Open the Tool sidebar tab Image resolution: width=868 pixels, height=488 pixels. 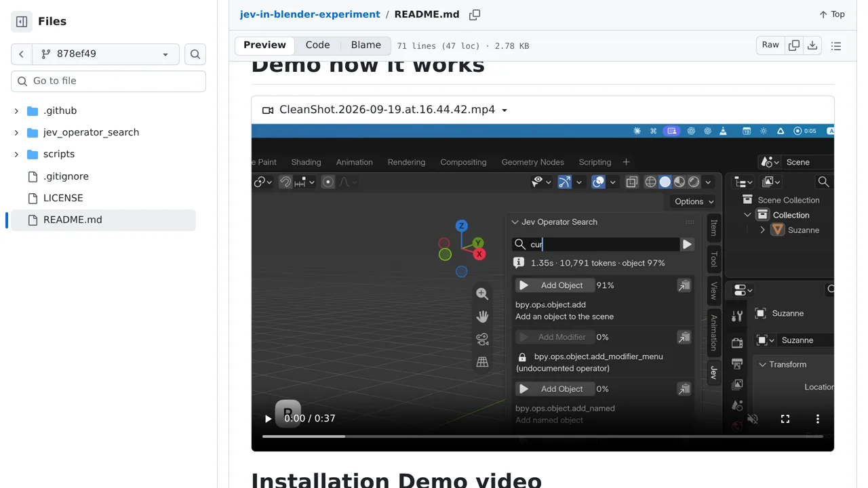click(713, 259)
